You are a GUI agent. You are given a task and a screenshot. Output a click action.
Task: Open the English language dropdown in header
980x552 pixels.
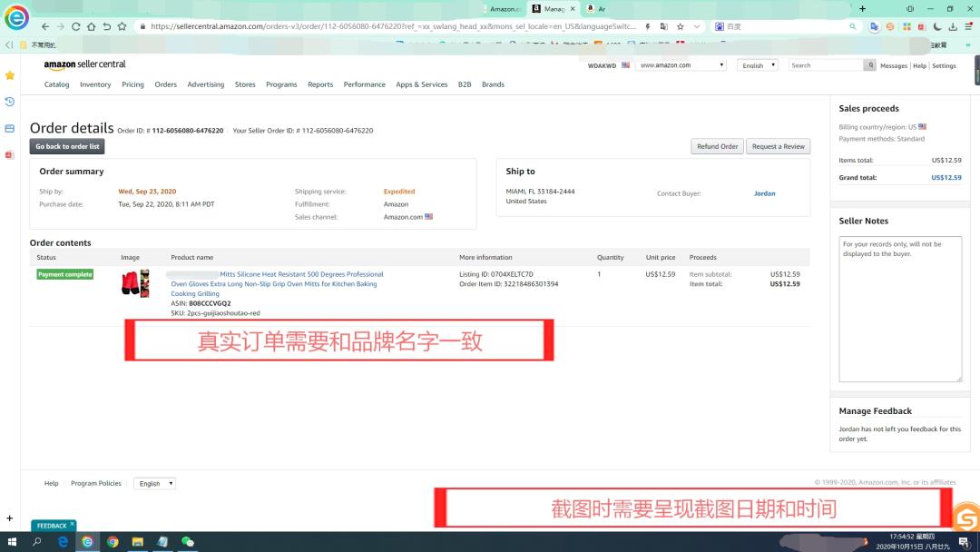click(757, 65)
